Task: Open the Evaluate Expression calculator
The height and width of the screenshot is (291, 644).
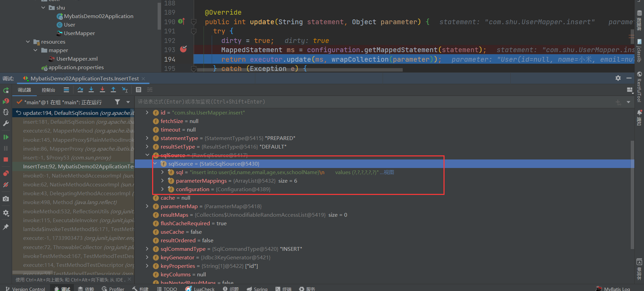Action: tap(139, 90)
